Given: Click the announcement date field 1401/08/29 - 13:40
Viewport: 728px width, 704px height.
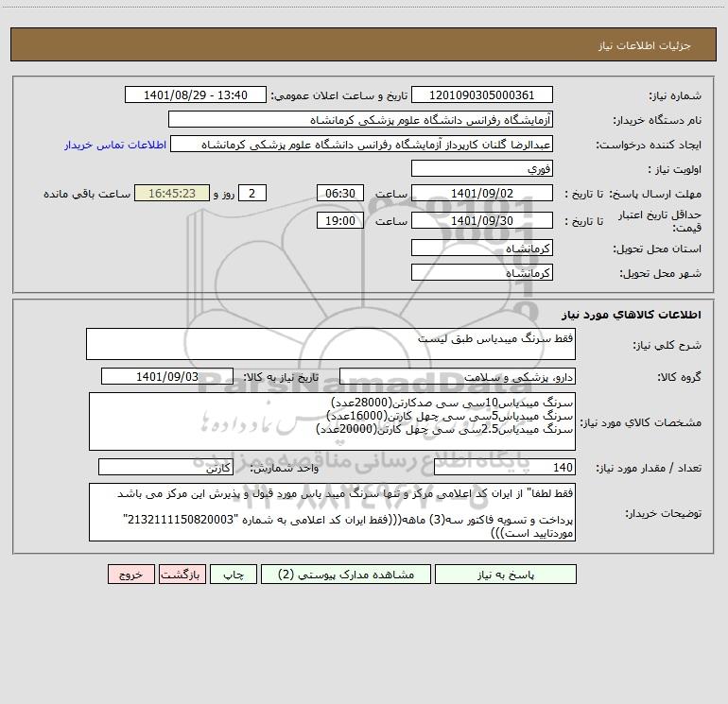Looking at the screenshot, I should [x=196, y=94].
